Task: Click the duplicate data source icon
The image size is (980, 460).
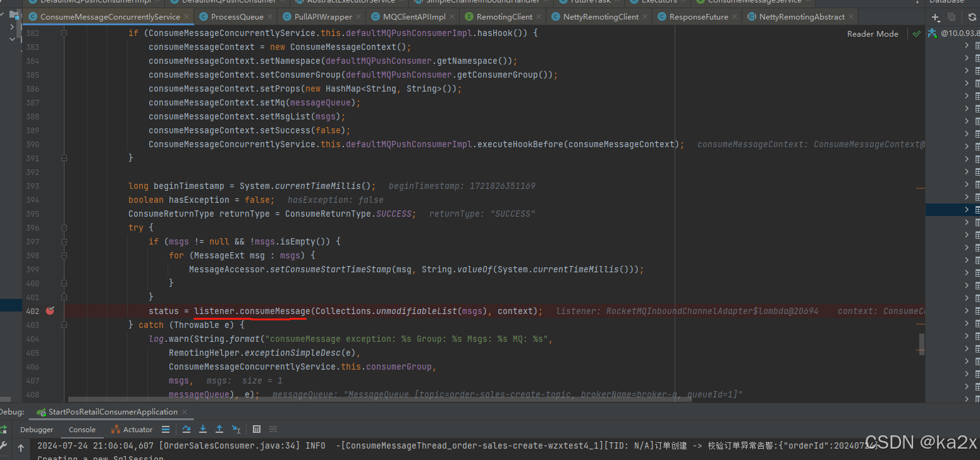Action: tap(952, 17)
